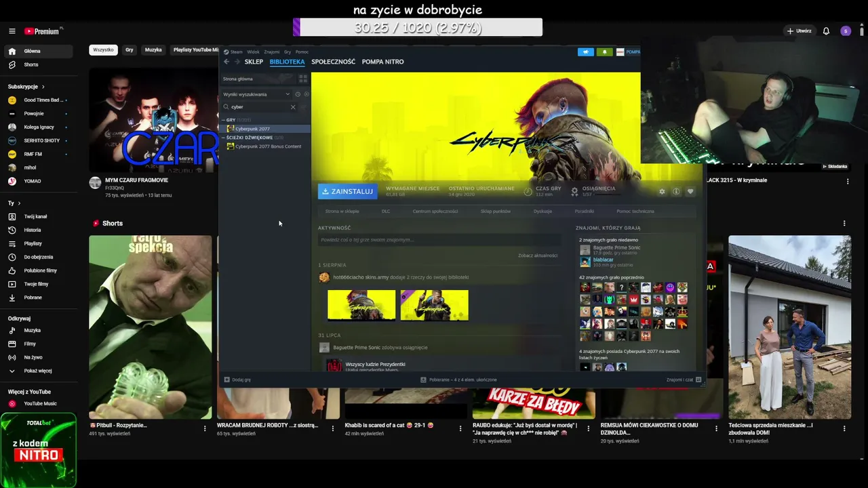868x488 pixels.
Task: Open Centrum społeczności link
Action: (x=435, y=211)
